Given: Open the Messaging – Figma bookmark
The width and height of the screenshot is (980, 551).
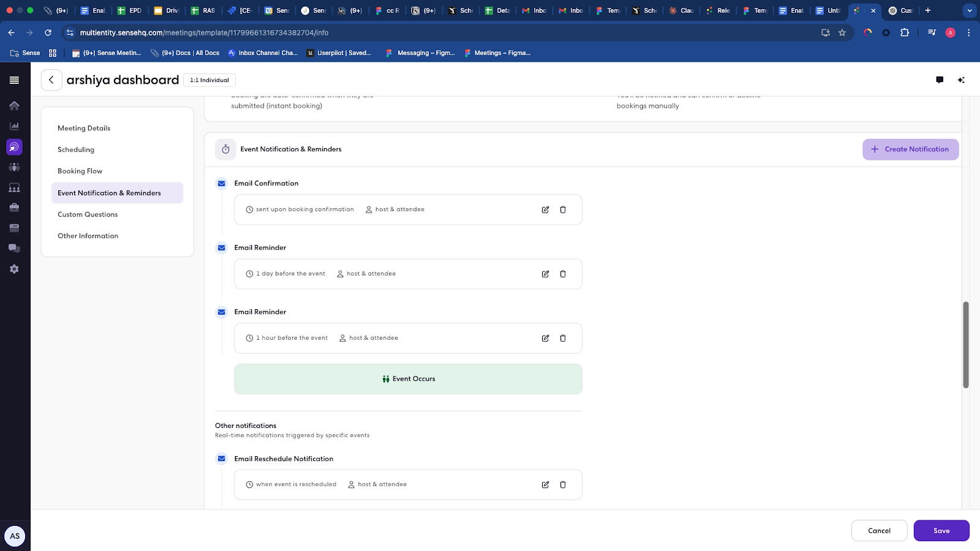Looking at the screenshot, I should click(420, 53).
